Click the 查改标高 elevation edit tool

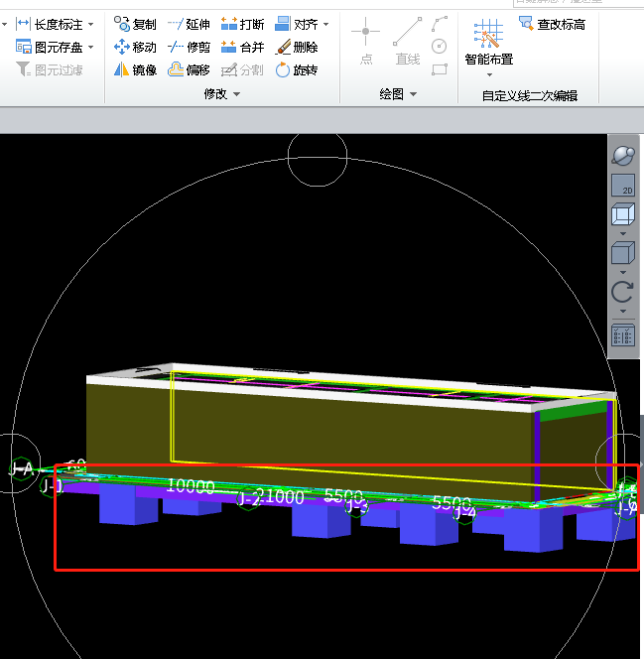tap(552, 25)
